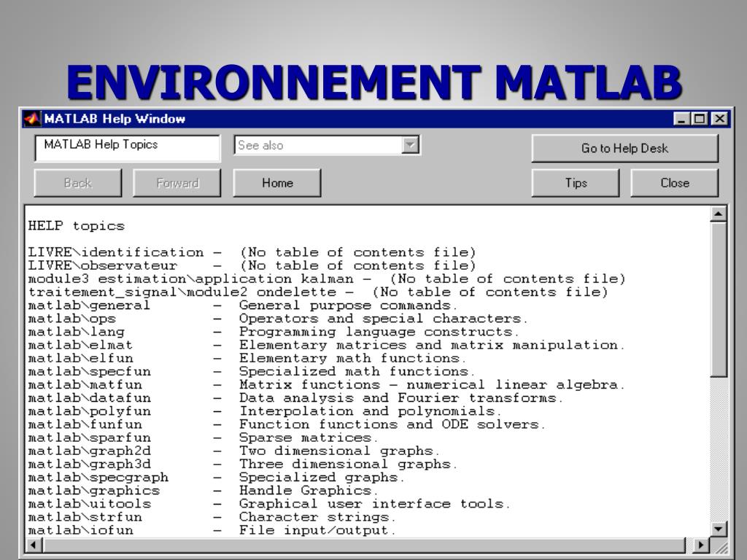The height and width of the screenshot is (560, 747).
Task: Click 'Handle Graphics.' description
Action: [x=309, y=491]
